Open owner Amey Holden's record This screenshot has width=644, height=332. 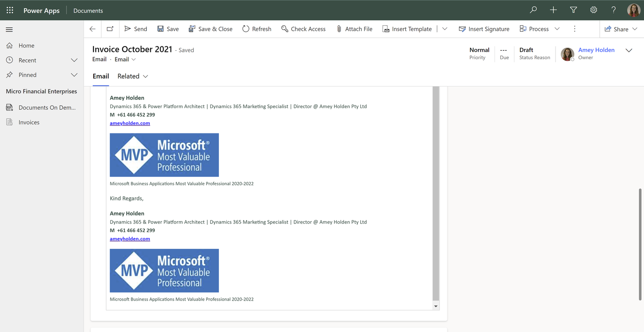(x=596, y=50)
